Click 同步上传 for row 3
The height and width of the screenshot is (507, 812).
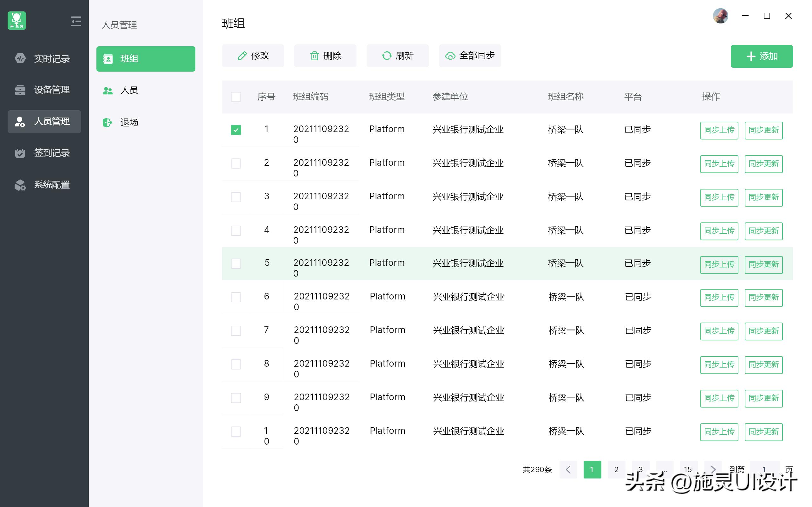coord(719,197)
